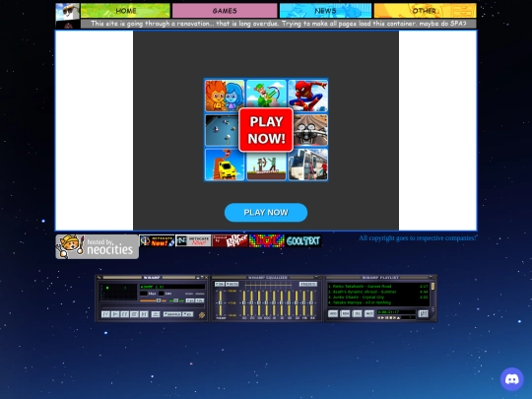The height and width of the screenshot is (399, 532).
Task: Click the equalizer PREAMP slider
Action: coord(221,303)
